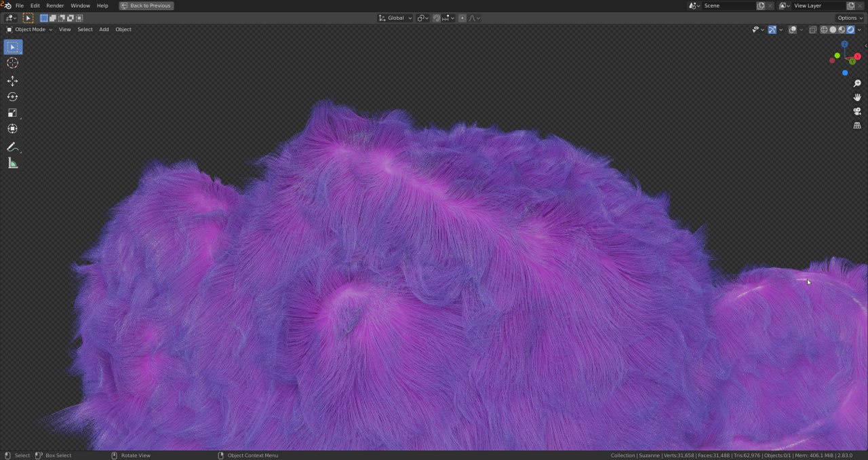868x460 pixels.
Task: Activate the Move tool
Action: 12,81
